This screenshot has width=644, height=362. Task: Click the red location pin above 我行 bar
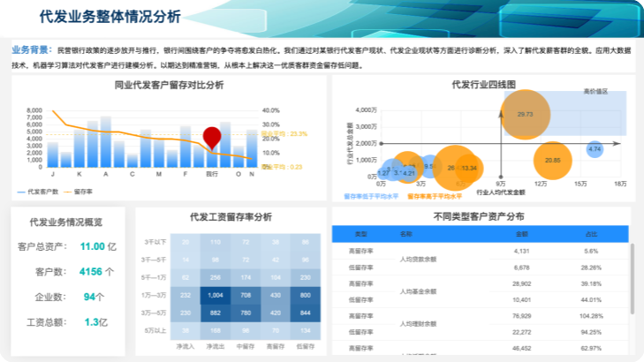pos(212,138)
